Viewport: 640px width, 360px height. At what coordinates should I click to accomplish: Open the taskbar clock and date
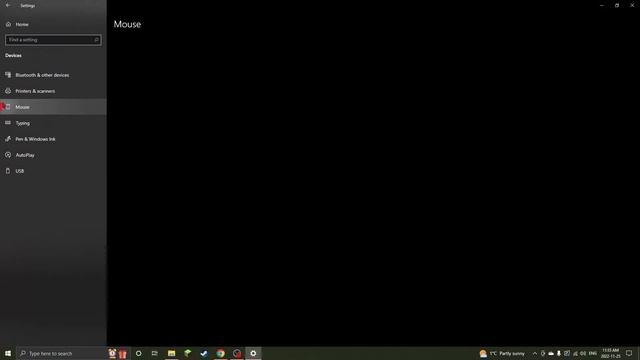[611, 353]
